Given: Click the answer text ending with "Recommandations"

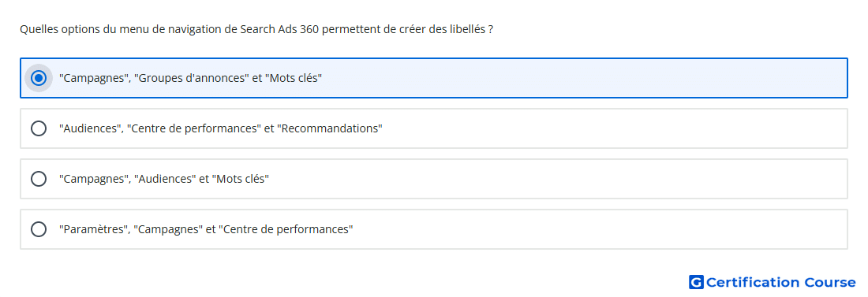Looking at the screenshot, I should (221, 128).
